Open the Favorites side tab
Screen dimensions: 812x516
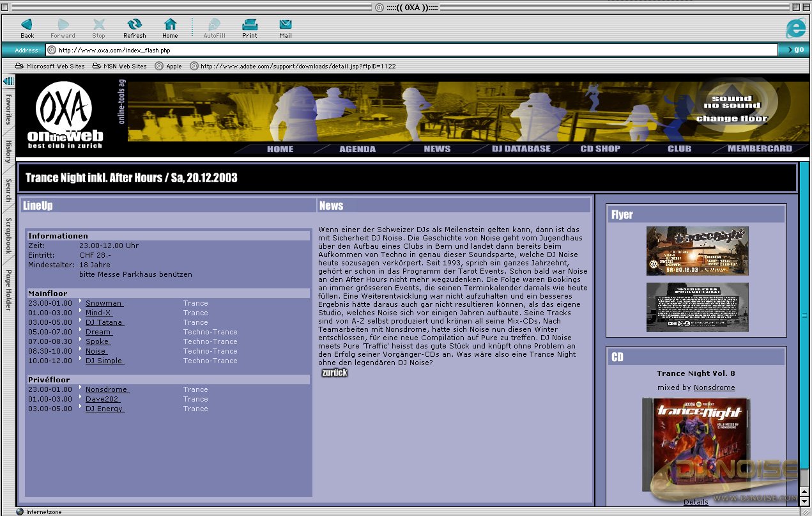click(x=8, y=109)
